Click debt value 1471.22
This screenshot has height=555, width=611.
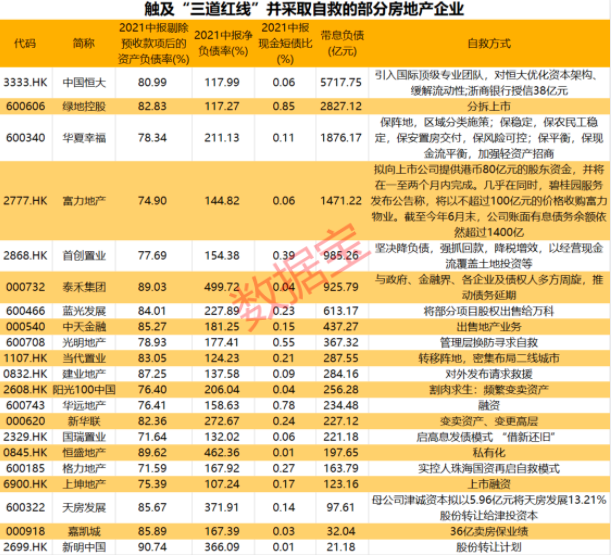[x=341, y=201]
